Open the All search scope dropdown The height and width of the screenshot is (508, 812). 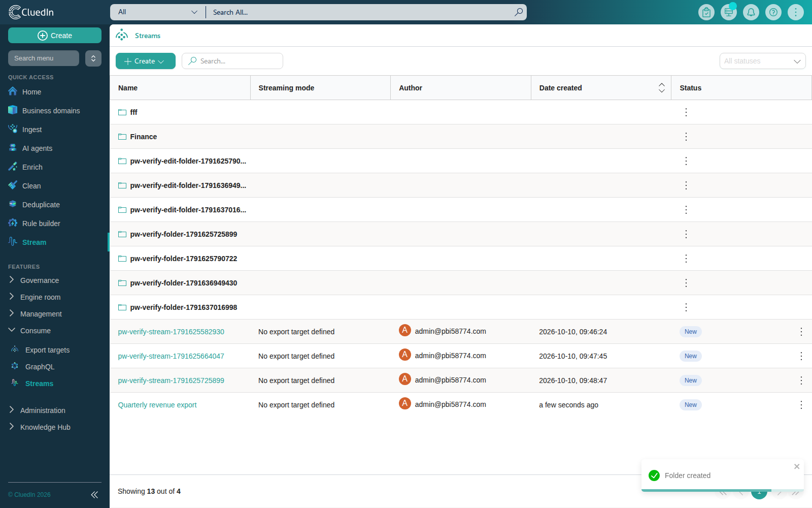[x=157, y=12]
